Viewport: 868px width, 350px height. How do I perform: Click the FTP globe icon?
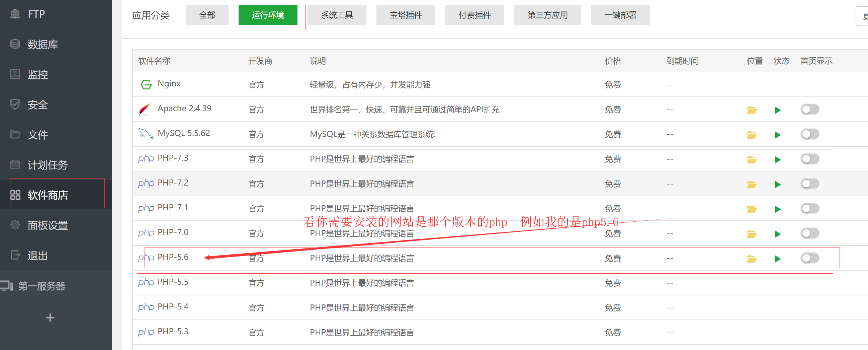15,14
